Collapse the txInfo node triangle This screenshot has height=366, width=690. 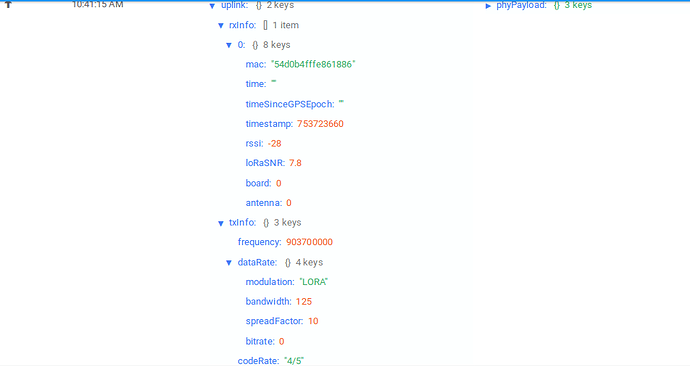click(x=221, y=223)
